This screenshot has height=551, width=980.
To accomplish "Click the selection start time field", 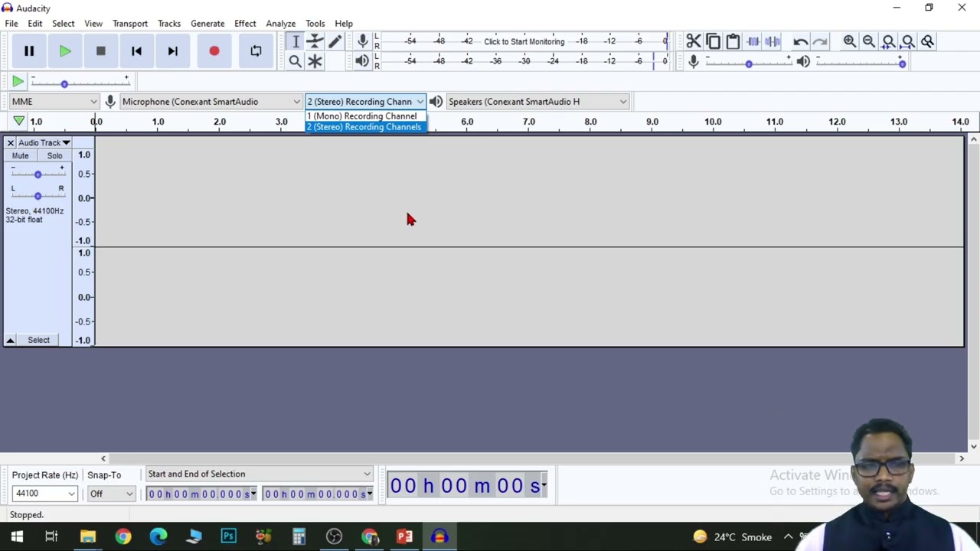I will [x=202, y=494].
